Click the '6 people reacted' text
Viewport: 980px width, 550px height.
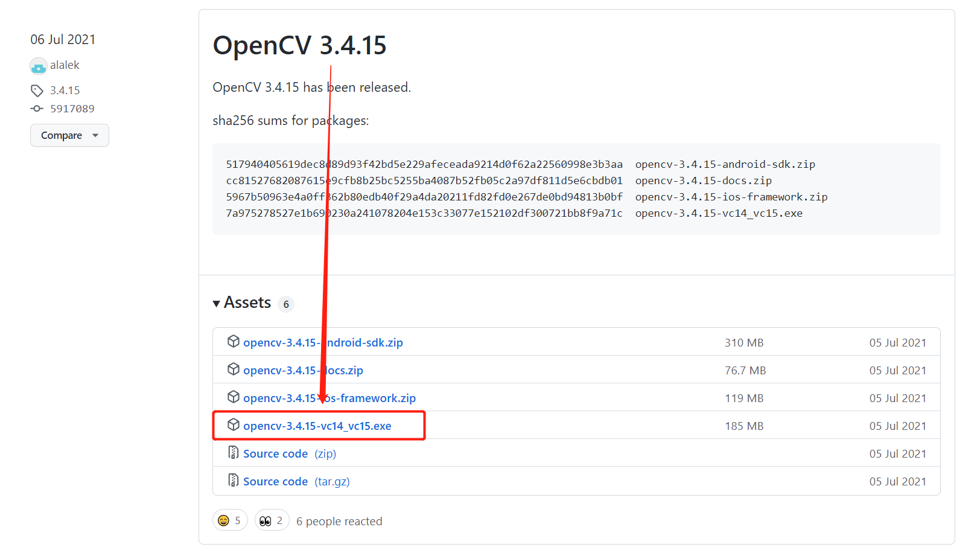(339, 521)
